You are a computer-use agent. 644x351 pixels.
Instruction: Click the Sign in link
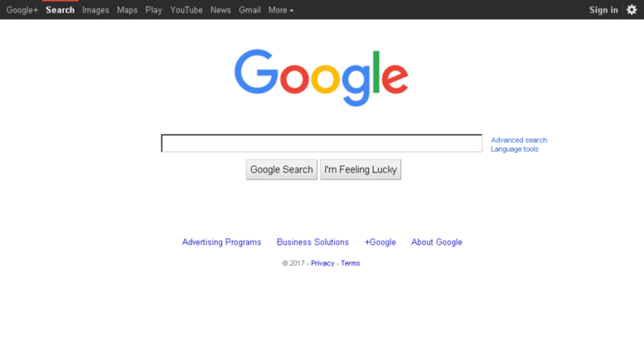(603, 10)
